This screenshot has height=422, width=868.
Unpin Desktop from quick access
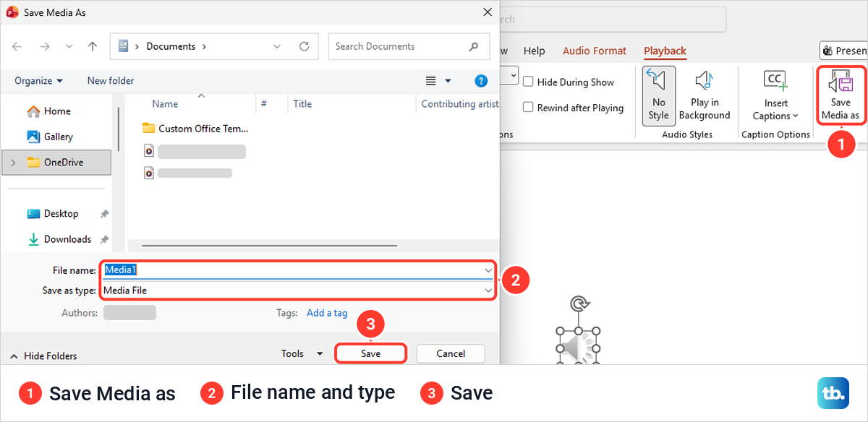tap(104, 214)
